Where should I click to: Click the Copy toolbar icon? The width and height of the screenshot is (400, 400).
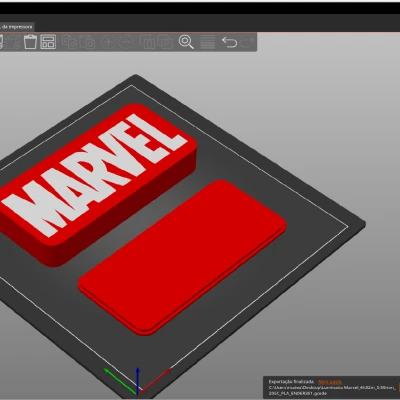point(70,42)
